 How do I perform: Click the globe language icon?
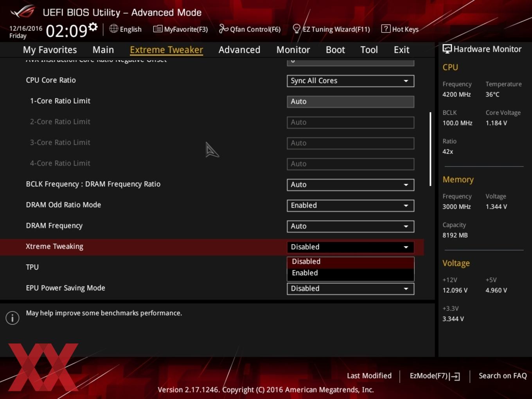pyautogui.click(x=113, y=29)
